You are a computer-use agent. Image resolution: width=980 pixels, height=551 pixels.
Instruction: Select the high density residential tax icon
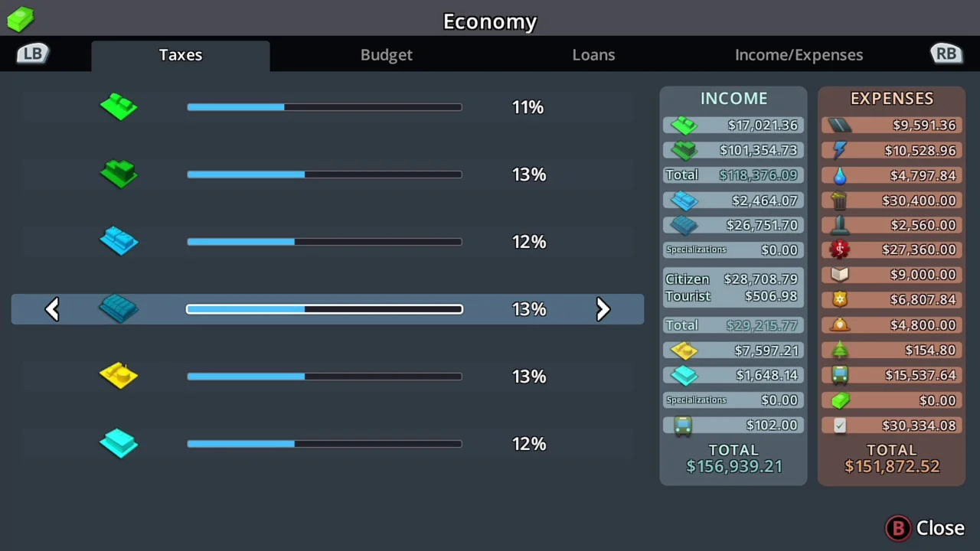coord(119,174)
